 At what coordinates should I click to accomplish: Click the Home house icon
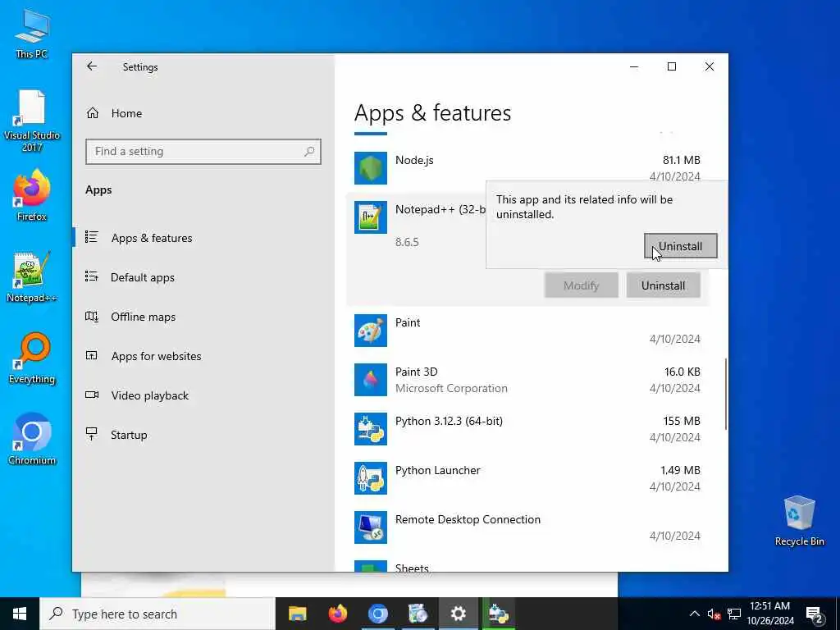coord(92,113)
